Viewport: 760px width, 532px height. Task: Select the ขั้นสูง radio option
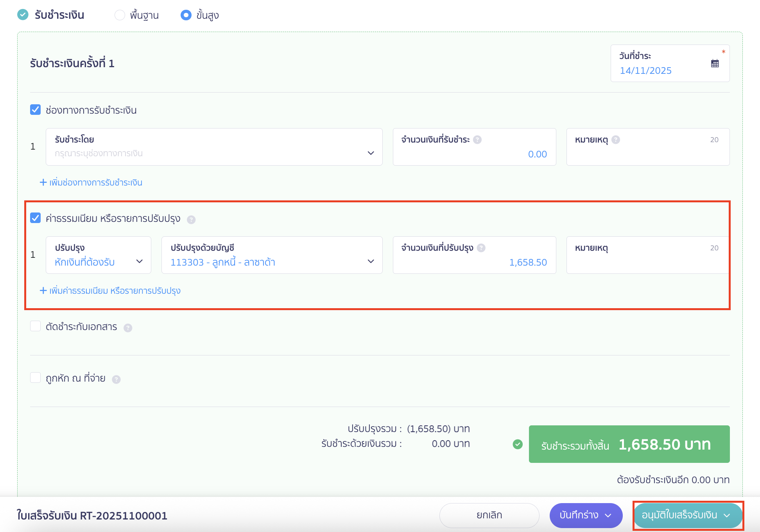tap(186, 15)
